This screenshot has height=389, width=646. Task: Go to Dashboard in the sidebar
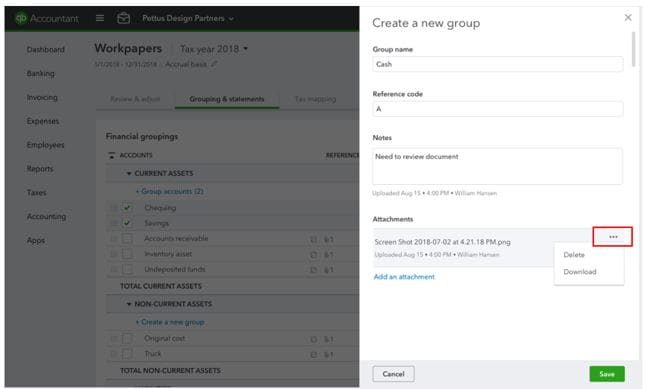click(x=45, y=49)
